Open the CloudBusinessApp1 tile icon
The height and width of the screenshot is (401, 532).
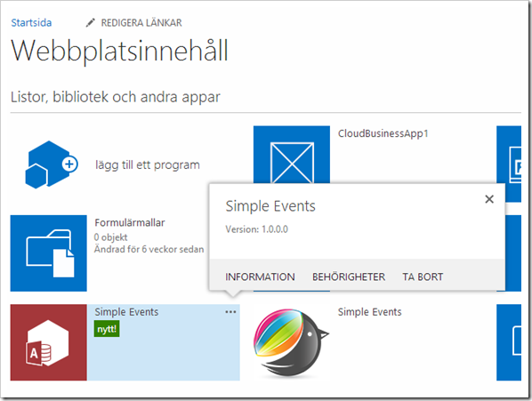tap(292, 155)
